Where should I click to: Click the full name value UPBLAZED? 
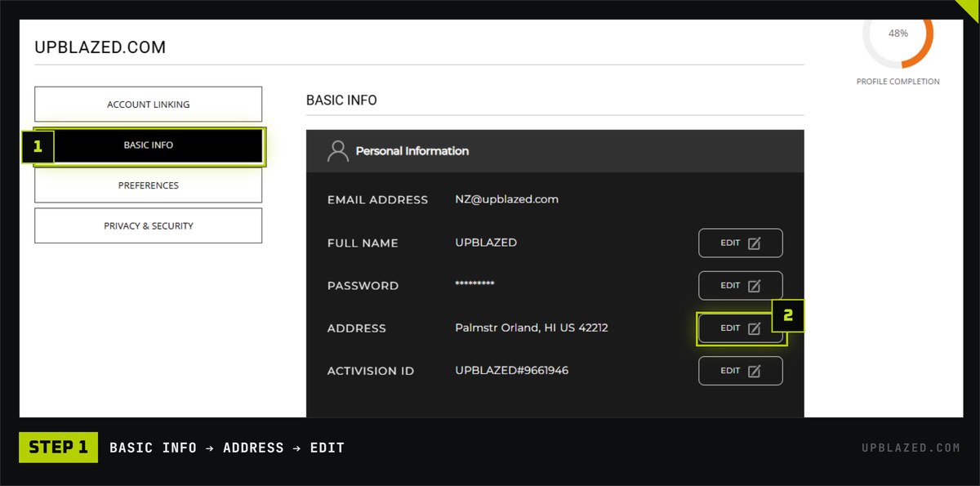[x=486, y=243]
